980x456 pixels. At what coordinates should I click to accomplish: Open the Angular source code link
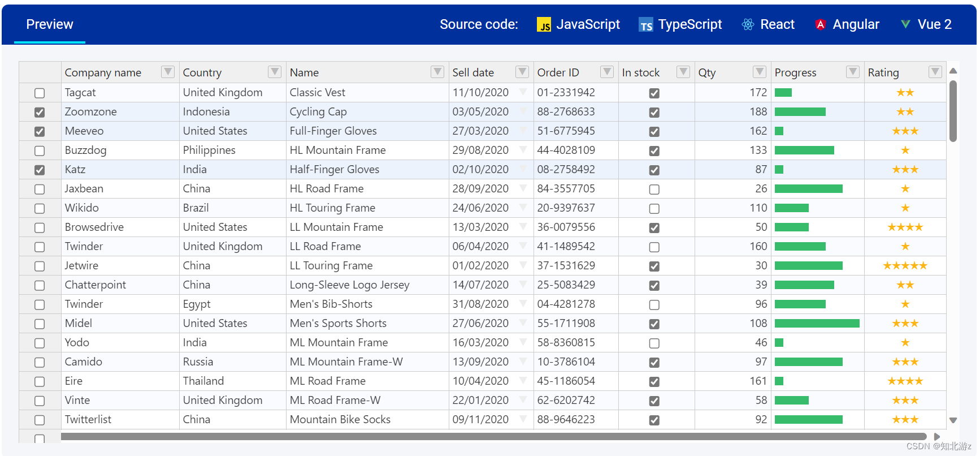pyautogui.click(x=847, y=24)
